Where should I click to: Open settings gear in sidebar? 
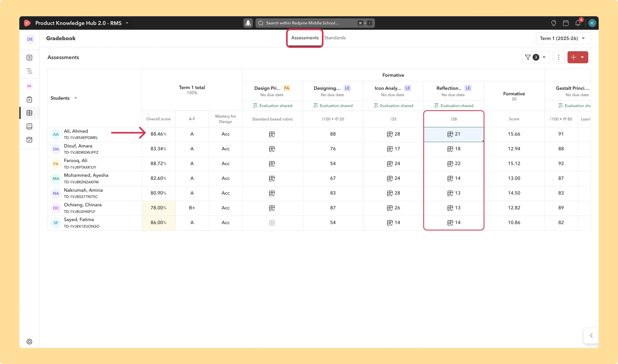(x=29, y=342)
